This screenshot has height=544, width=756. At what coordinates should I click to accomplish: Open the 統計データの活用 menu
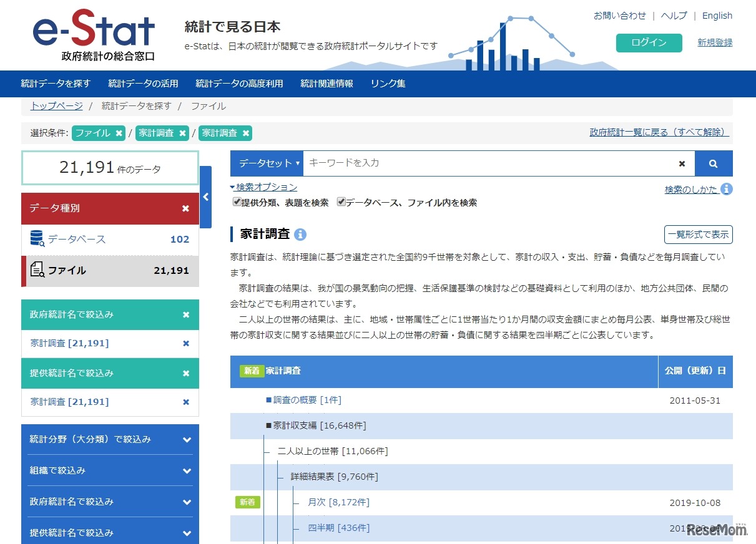click(142, 84)
